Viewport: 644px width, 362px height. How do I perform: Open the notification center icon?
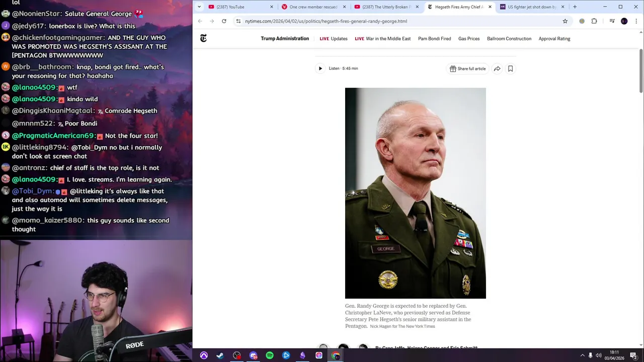[633, 355]
